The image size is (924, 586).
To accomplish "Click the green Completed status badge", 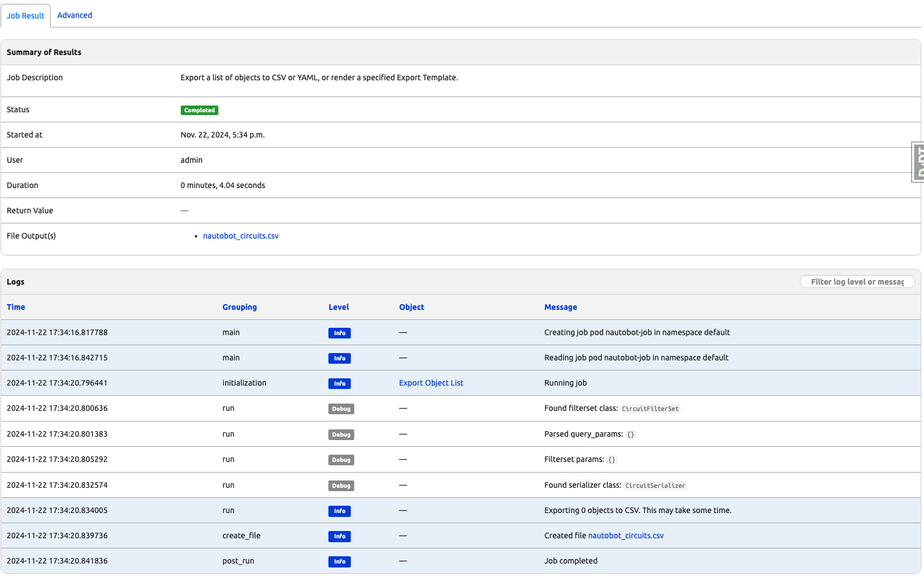I will [x=199, y=110].
